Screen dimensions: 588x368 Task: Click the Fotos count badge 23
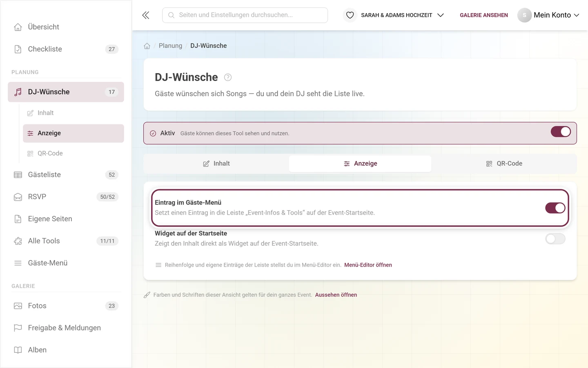pos(111,306)
